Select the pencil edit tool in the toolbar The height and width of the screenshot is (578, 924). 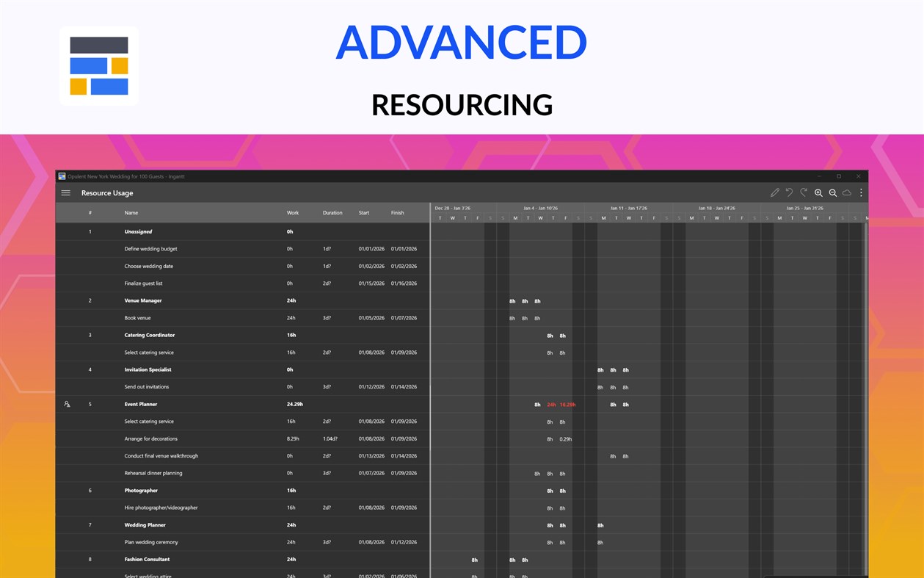click(774, 192)
